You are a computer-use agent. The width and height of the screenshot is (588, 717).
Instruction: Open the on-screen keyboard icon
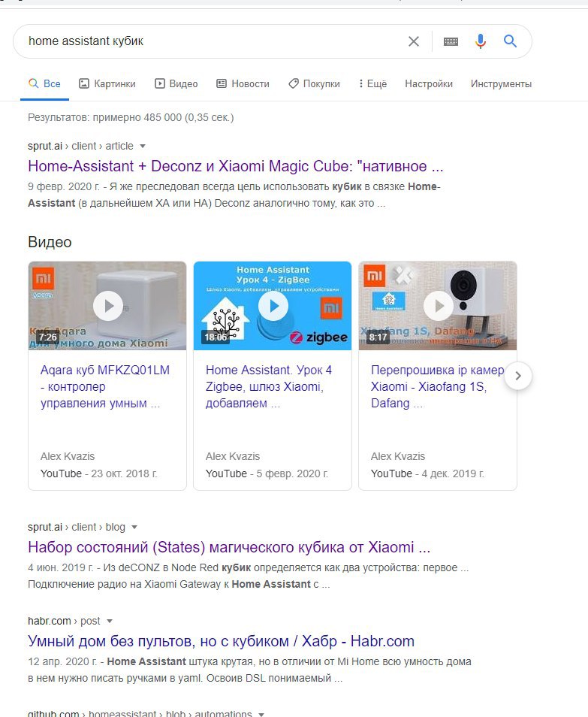point(451,41)
